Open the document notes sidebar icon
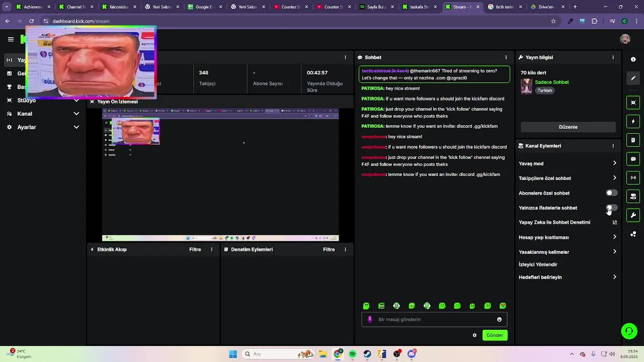644x362 pixels. [633, 140]
